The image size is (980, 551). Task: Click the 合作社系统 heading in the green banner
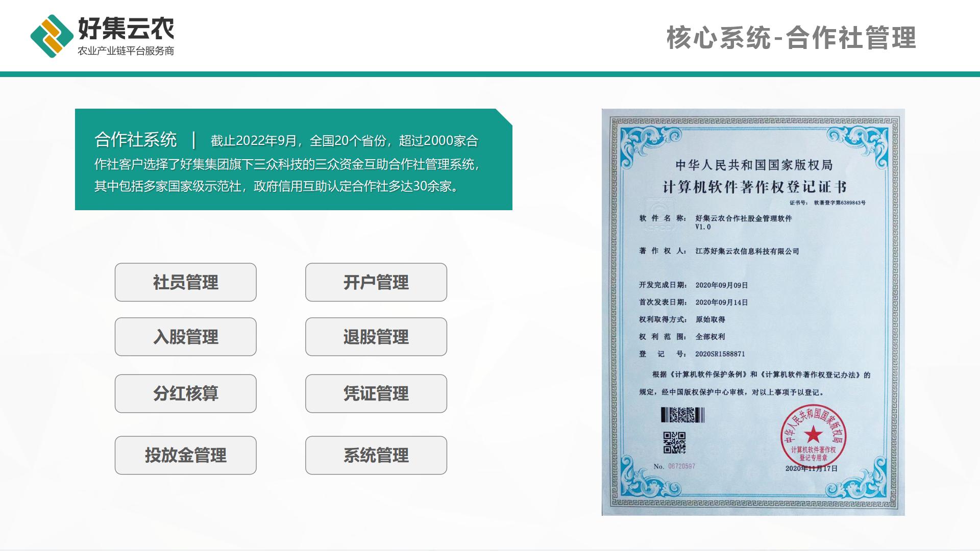click(x=135, y=139)
